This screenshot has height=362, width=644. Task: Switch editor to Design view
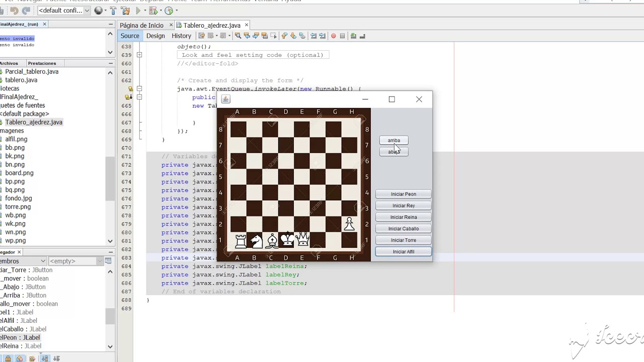(155, 36)
